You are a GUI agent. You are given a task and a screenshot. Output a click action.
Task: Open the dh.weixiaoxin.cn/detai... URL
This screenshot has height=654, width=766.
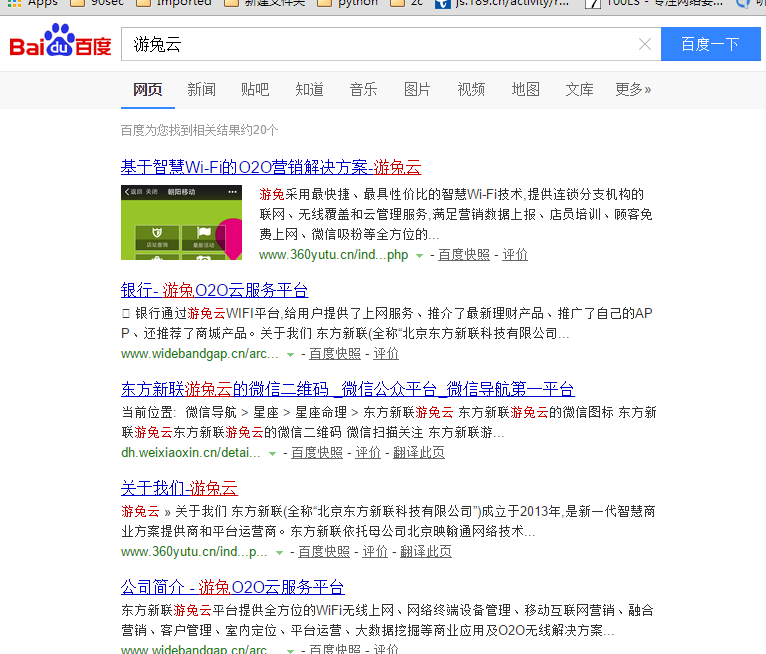[x=191, y=452]
